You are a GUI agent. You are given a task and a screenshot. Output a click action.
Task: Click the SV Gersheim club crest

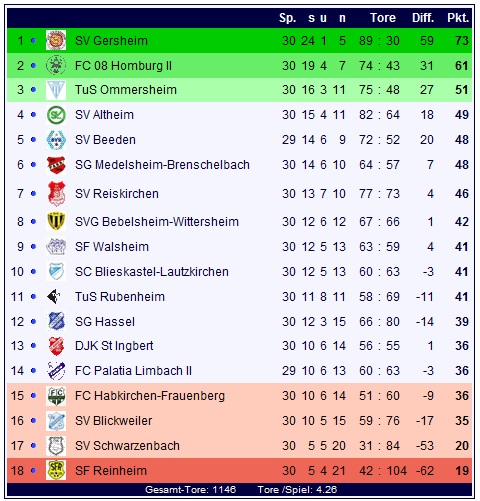pos(56,40)
